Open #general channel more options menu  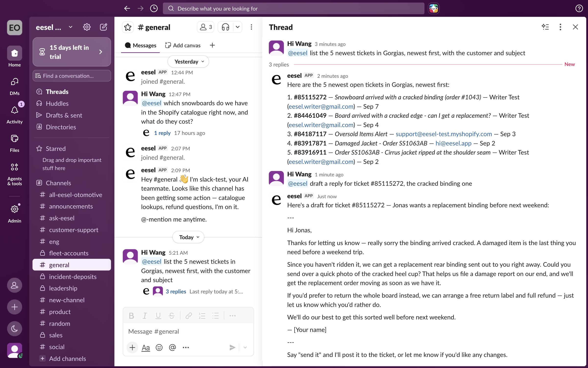(251, 27)
